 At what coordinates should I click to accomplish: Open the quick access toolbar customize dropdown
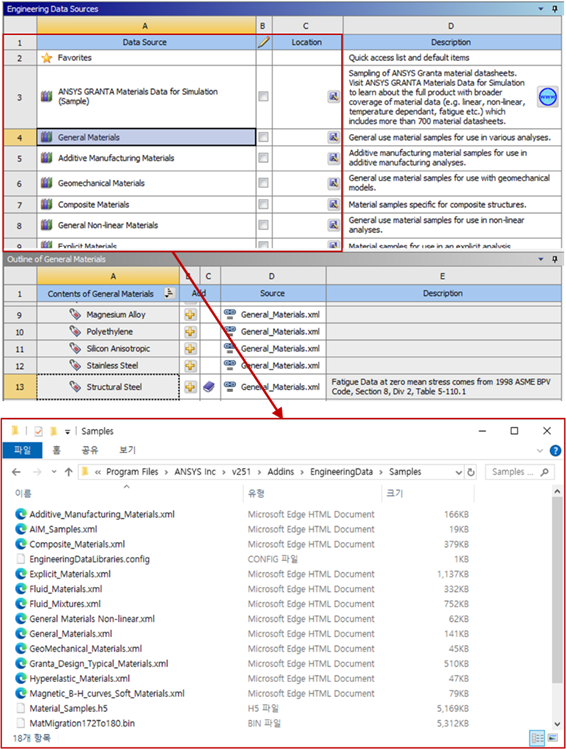(x=67, y=432)
